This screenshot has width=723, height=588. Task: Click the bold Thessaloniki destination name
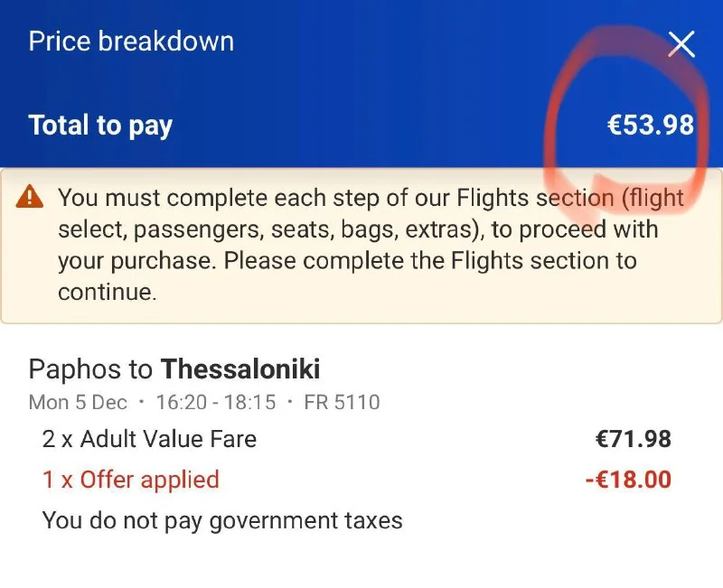pos(240,369)
